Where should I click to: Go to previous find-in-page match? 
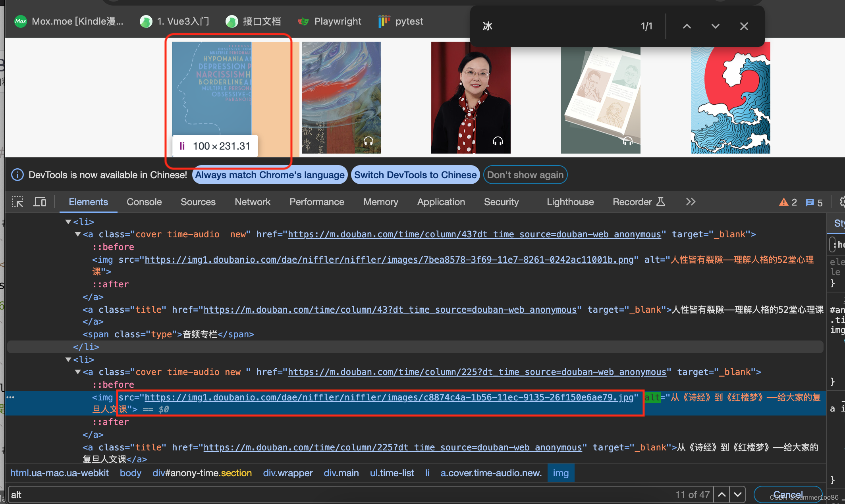coord(687,26)
